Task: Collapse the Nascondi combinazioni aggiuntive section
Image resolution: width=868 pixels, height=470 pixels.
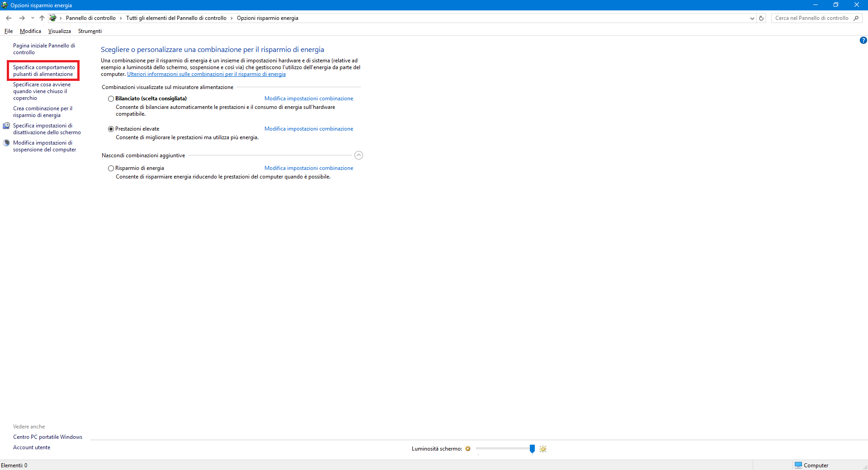Action: point(359,155)
